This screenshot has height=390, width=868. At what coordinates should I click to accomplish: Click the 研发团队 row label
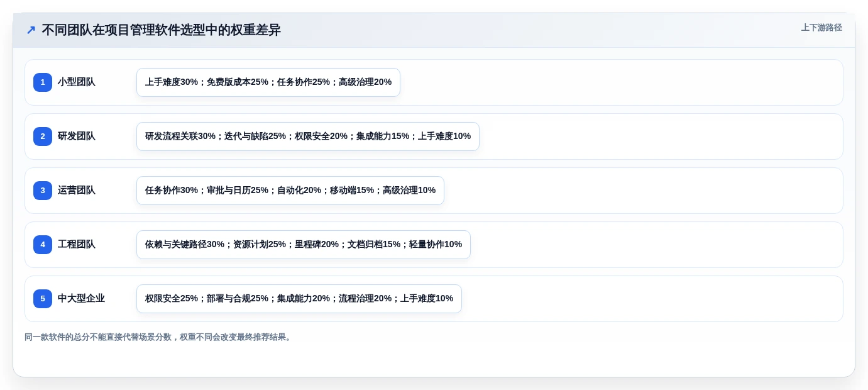click(x=77, y=136)
